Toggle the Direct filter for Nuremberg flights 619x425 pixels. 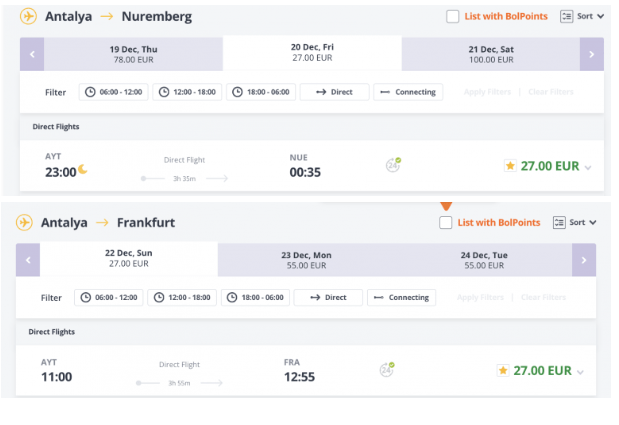click(334, 92)
